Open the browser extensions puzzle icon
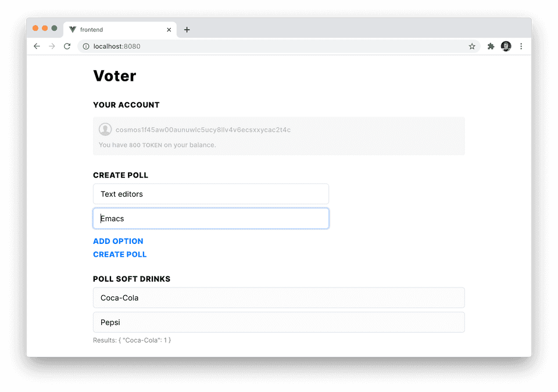 click(x=491, y=46)
